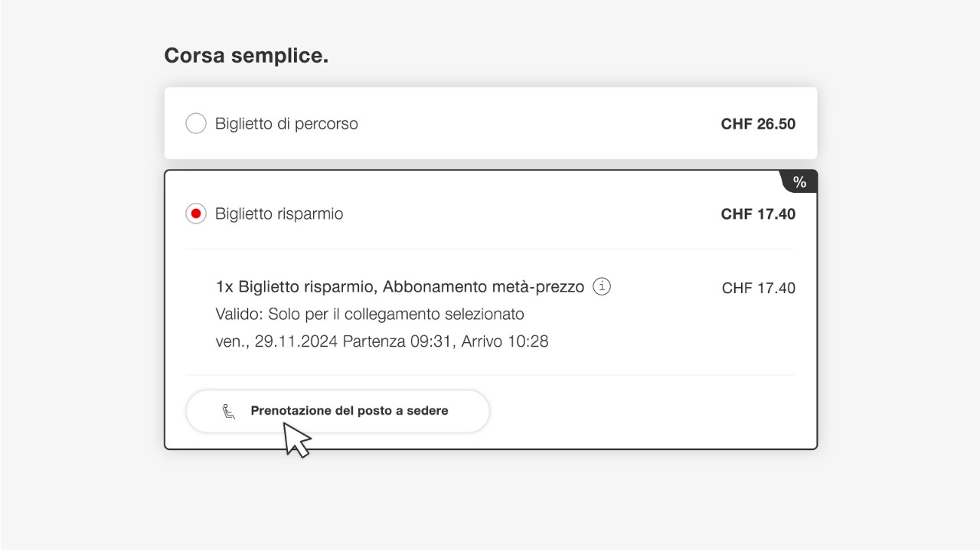Select the Biglietto risparmio radio button

click(x=195, y=214)
